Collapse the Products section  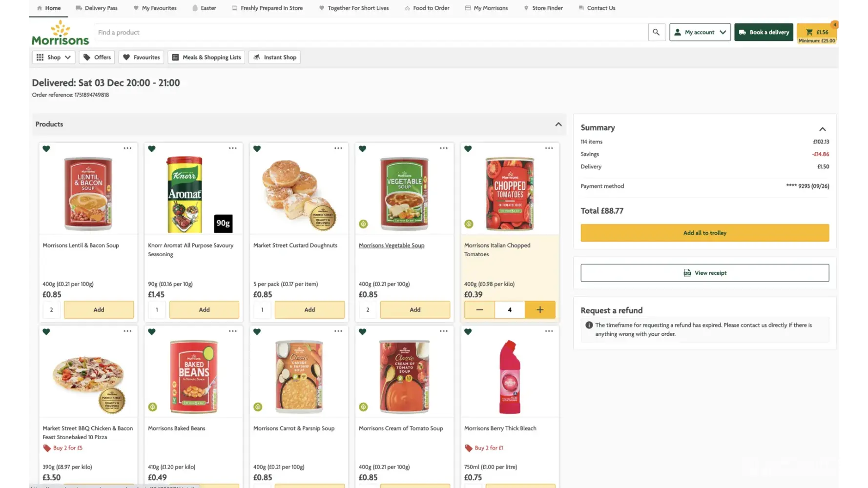pyautogui.click(x=558, y=124)
